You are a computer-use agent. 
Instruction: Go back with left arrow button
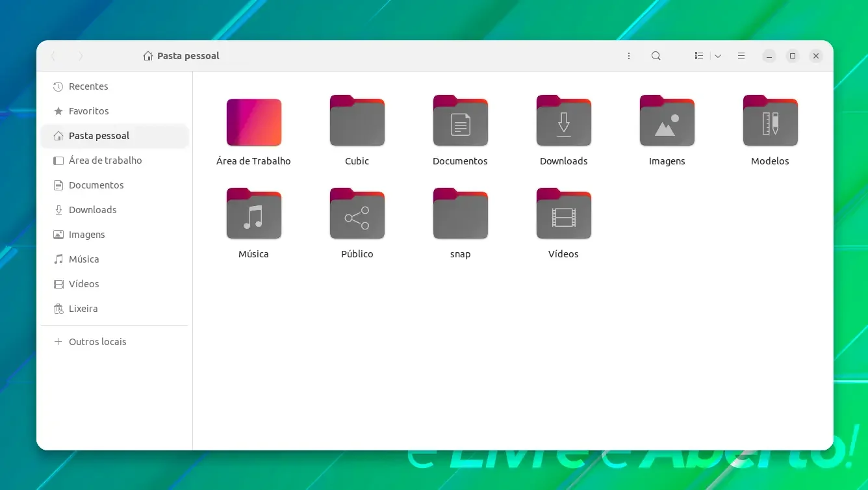pyautogui.click(x=53, y=56)
